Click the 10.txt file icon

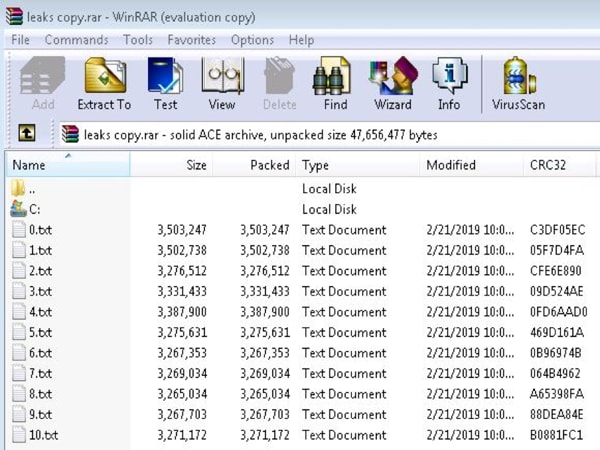point(19,435)
